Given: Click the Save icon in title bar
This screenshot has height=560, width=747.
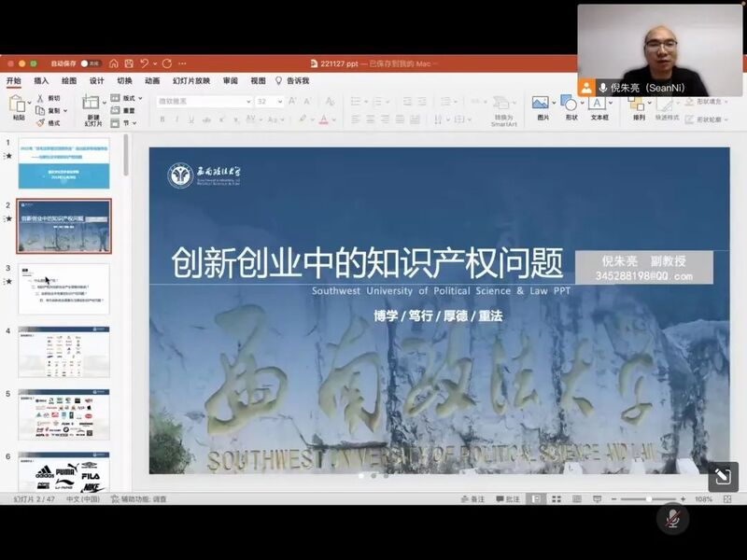Looking at the screenshot, I should pos(129,63).
